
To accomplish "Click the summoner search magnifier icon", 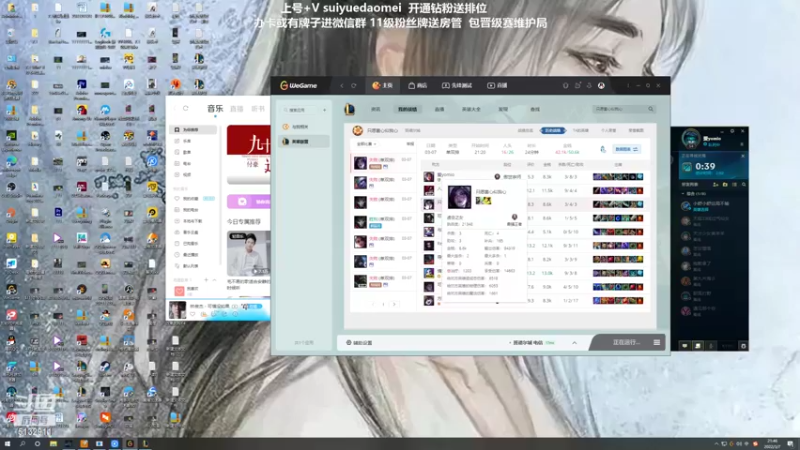I will click(x=651, y=109).
